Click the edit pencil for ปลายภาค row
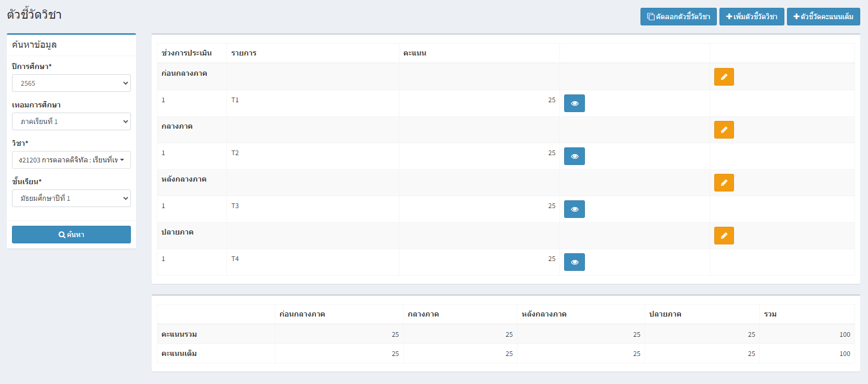Viewport: 868px width, 384px height. click(x=724, y=236)
